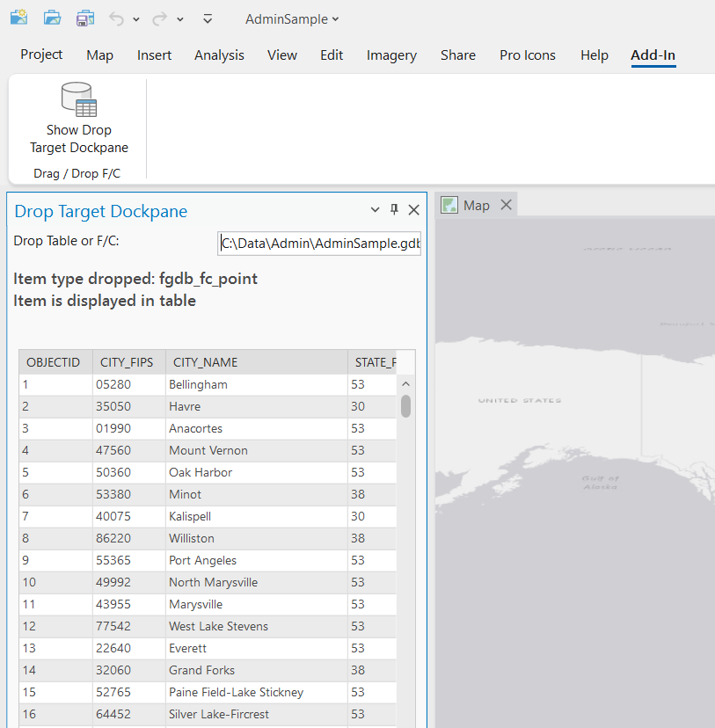Screen dimensions: 715x728
Task: Click Show Drop Target Dockpane button
Action: tap(79, 118)
